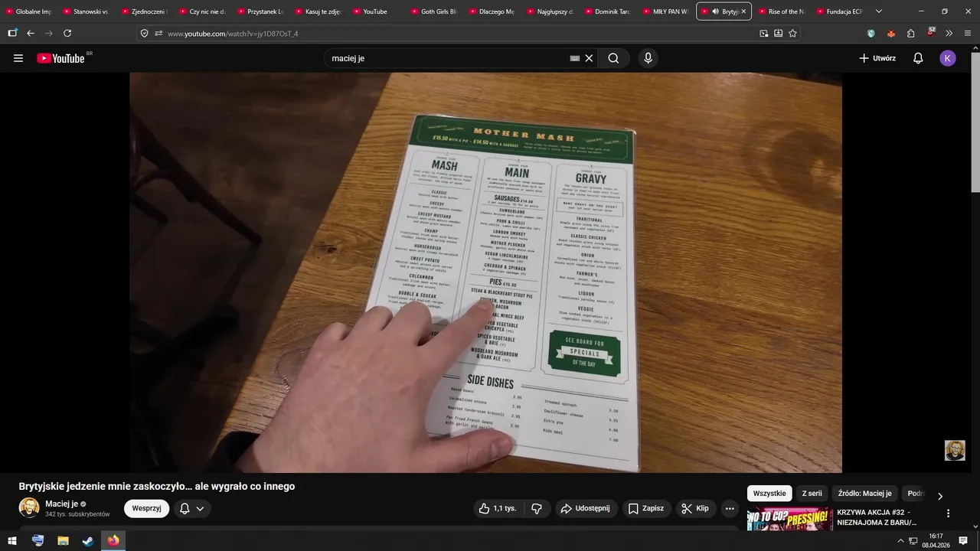Select the Źródło: Maciej je chip
980x551 pixels.
864,494
